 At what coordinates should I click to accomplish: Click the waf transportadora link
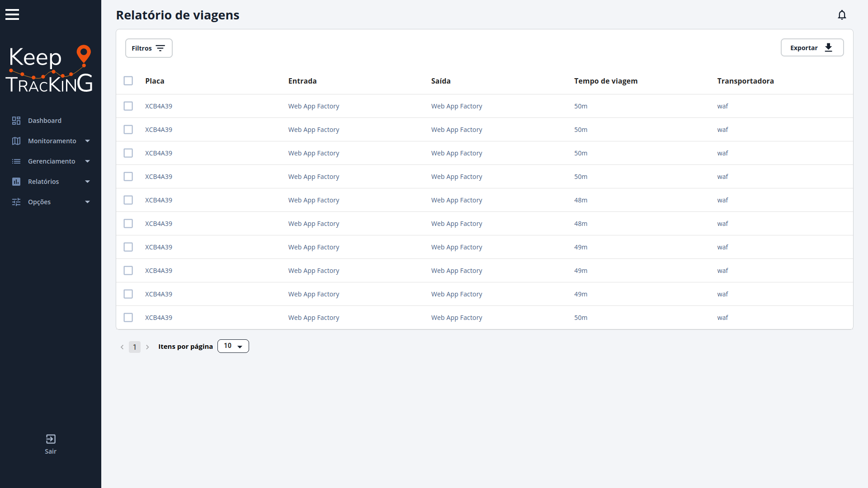[722, 106]
